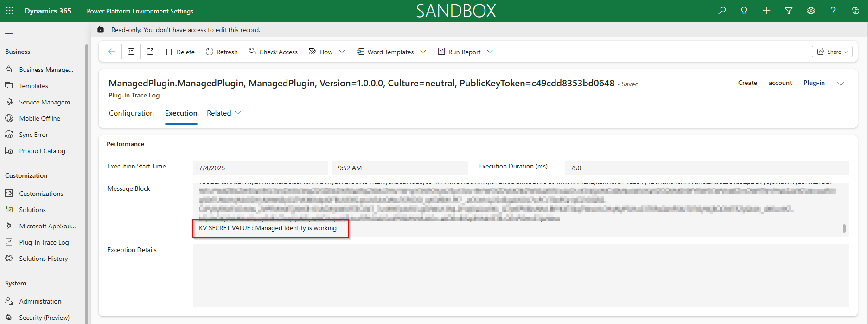Select the Execution tab
The height and width of the screenshot is (324, 868).
(181, 113)
